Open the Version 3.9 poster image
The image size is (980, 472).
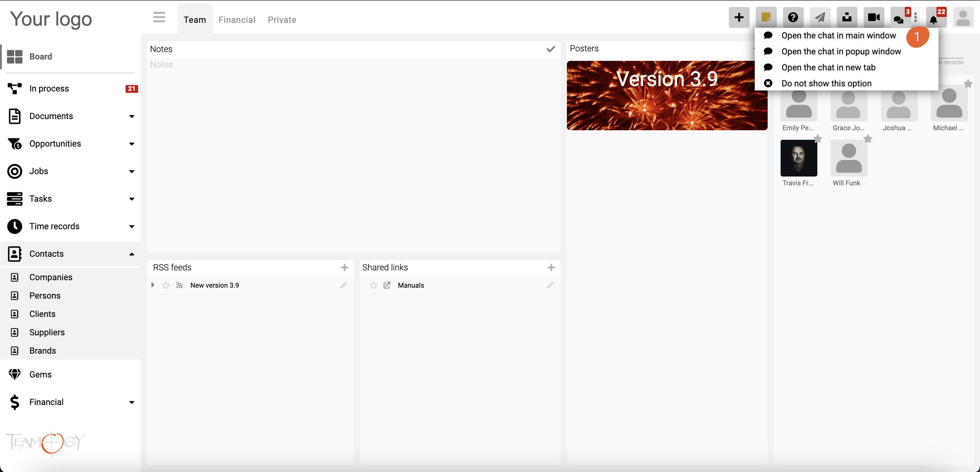point(667,96)
